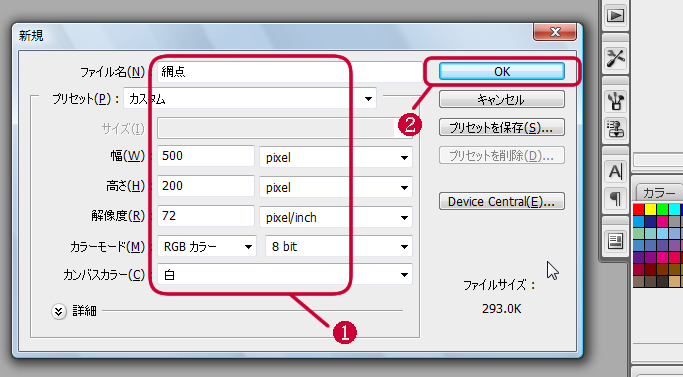683x377 pixels.
Task: Open the Brushes panel icon
Action: [x=615, y=101]
